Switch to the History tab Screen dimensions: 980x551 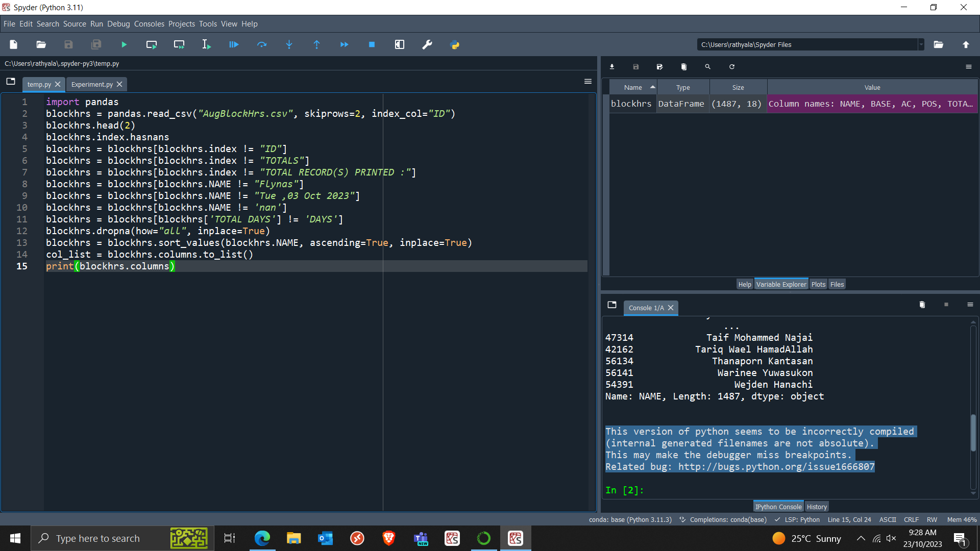coord(817,506)
